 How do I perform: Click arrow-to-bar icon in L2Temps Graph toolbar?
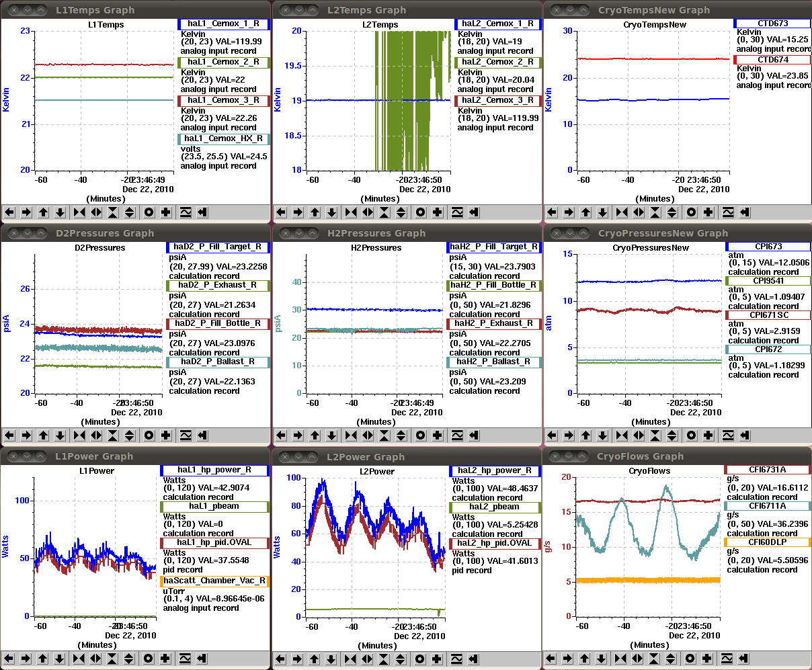(474, 212)
